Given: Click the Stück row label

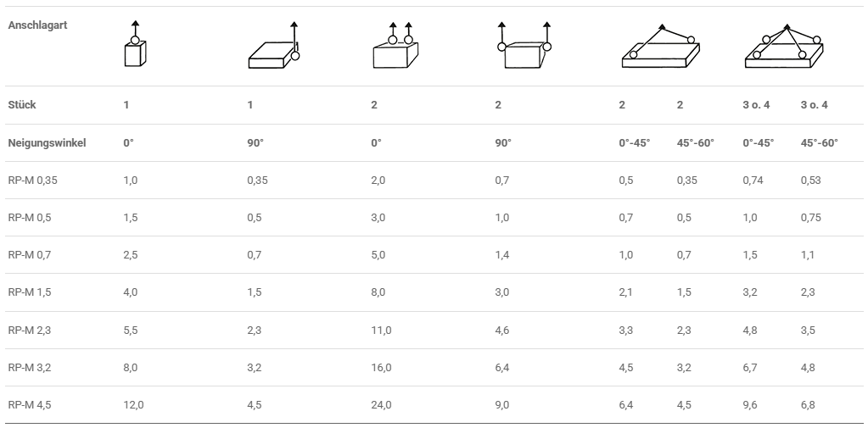Looking at the screenshot, I should (x=22, y=105).
